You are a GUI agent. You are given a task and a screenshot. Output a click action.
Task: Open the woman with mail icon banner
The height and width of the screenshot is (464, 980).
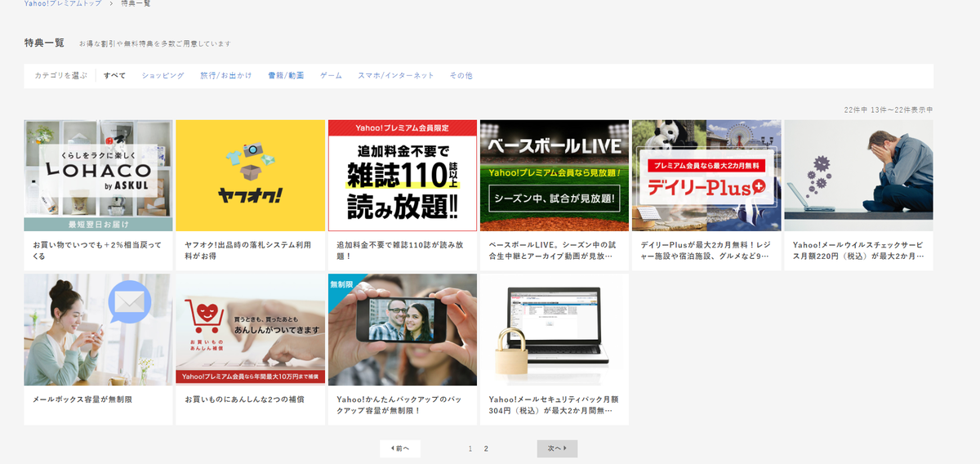pyautogui.click(x=98, y=329)
